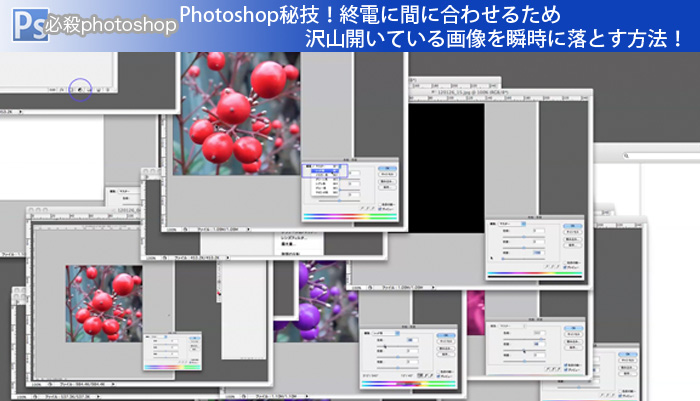Click rainbow color bar in dialog beside purple berries
This screenshot has width=700, height=401.
coord(408,384)
